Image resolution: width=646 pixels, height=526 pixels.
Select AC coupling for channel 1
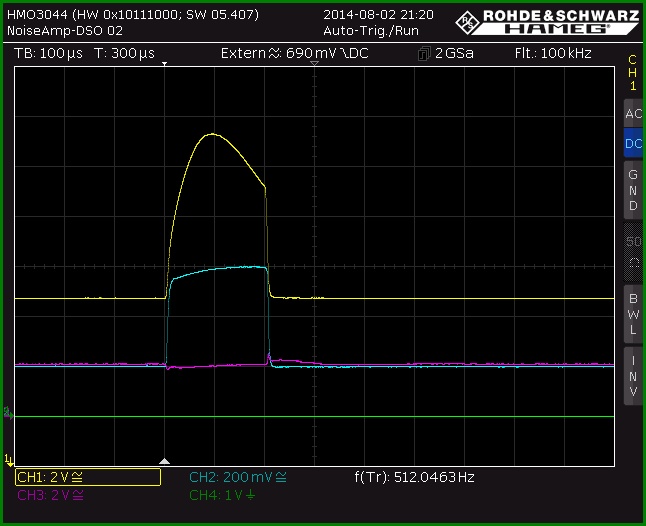coord(633,114)
